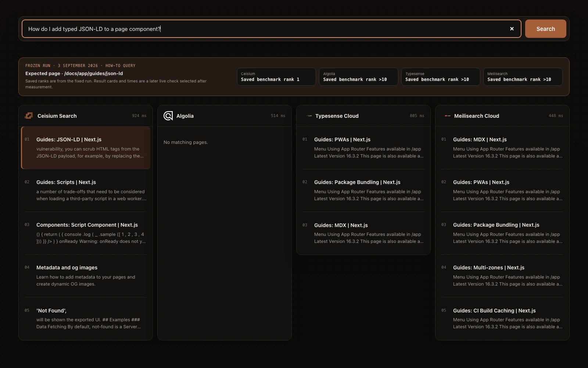Click the Meilisearch Saved benchmark rank >10 card
This screenshot has height=368, width=588.
(x=523, y=77)
